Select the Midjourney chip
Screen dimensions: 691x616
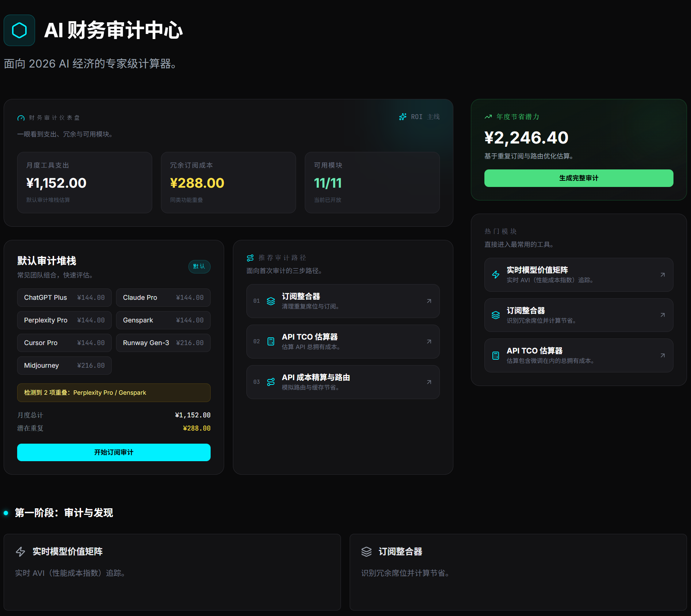(64, 366)
